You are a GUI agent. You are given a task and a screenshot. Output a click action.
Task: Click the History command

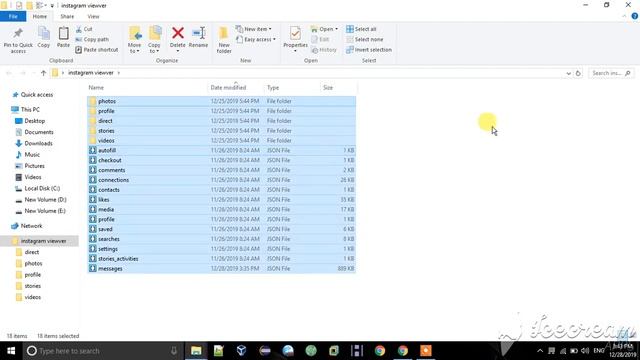(x=324, y=50)
